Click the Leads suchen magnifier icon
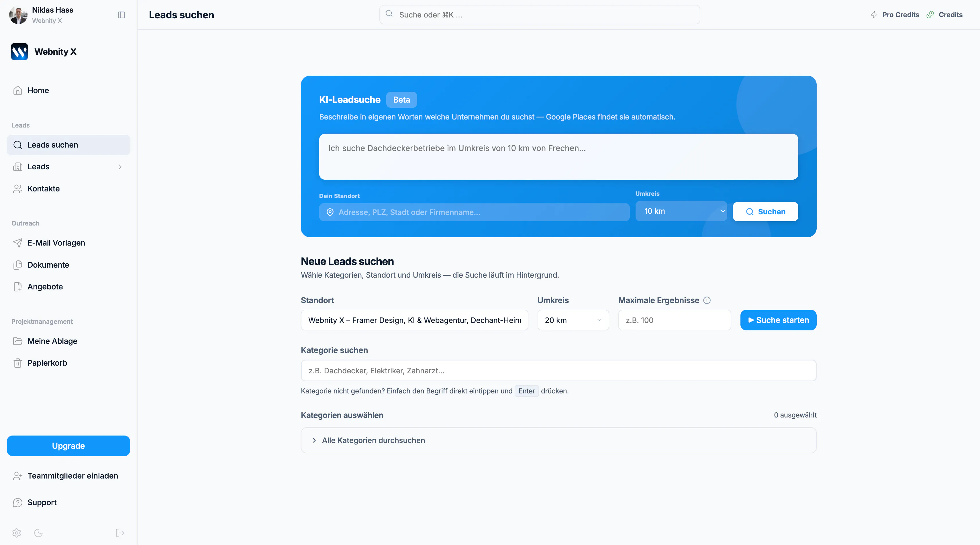980x545 pixels. 17,145
